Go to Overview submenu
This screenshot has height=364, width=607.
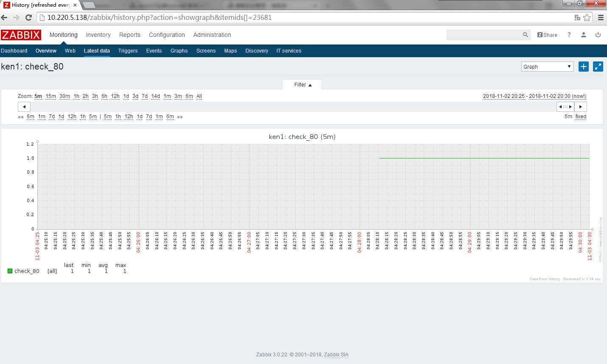(46, 51)
